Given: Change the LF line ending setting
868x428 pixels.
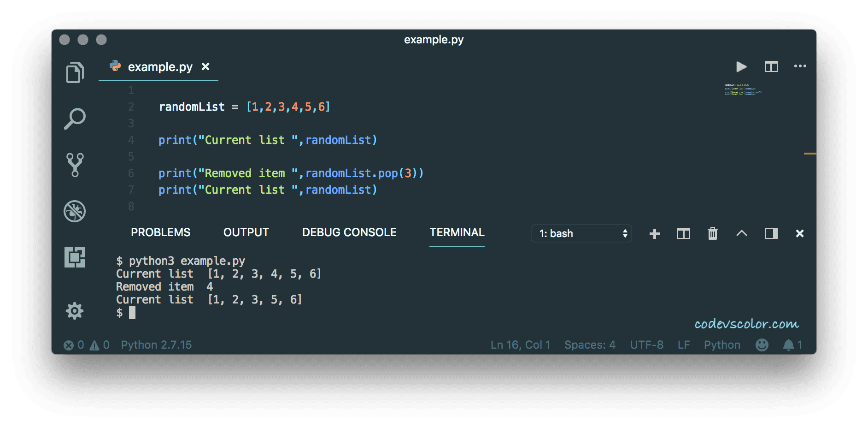Looking at the screenshot, I should click(684, 345).
